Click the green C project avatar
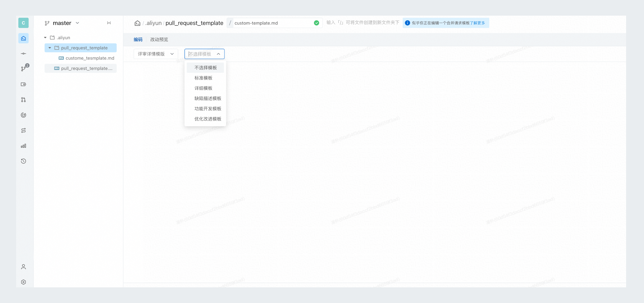Screen dimensions: 644x303 pos(23,23)
